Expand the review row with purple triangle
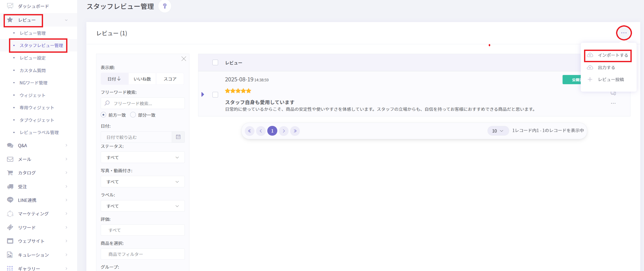 click(203, 94)
